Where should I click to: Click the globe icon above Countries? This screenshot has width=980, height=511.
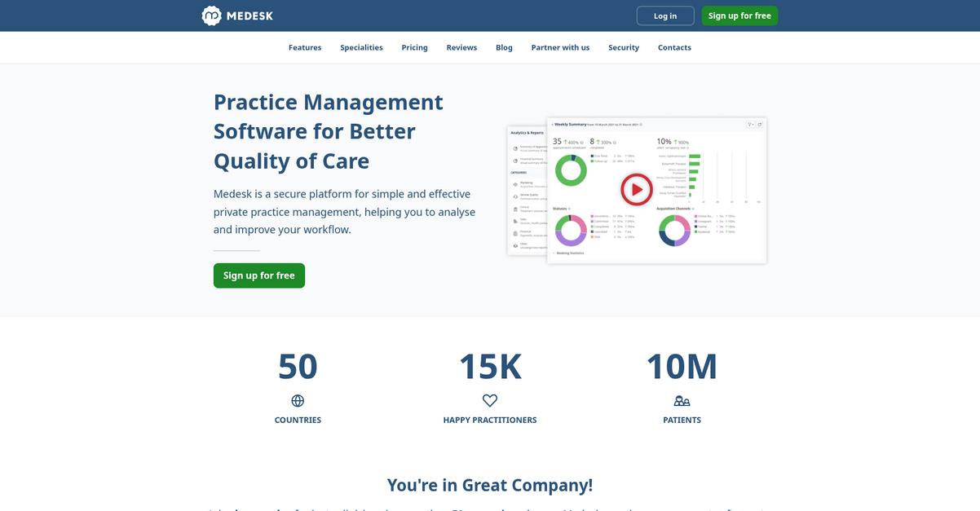pyautogui.click(x=298, y=401)
